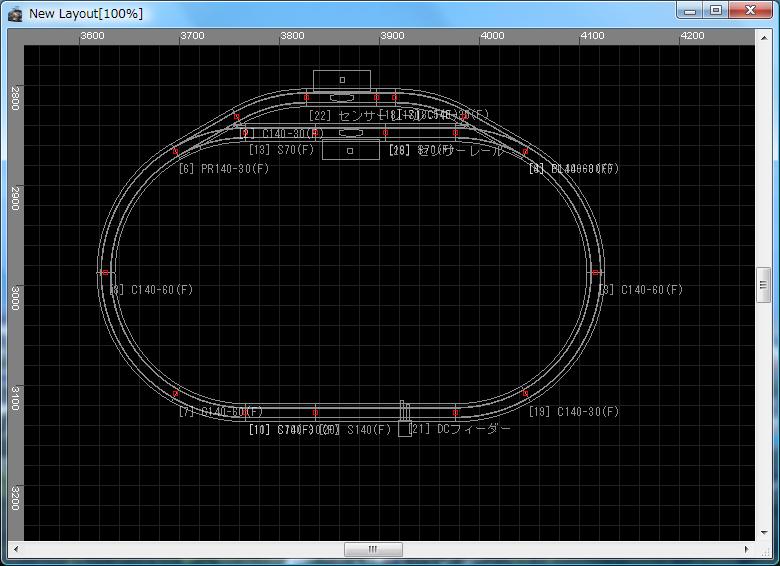
Task: Select the [13] S70(F) label
Action: 282,150
